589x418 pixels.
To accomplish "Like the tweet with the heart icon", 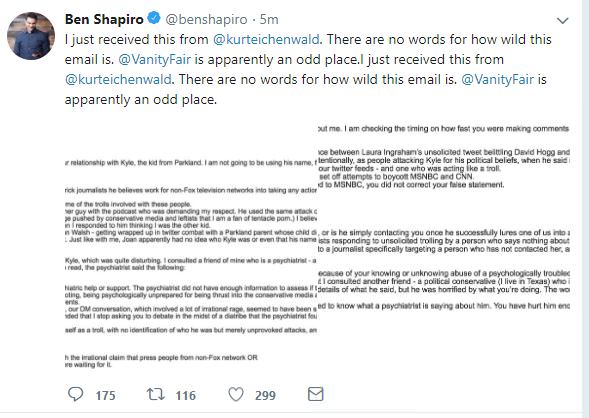I will point(236,394).
